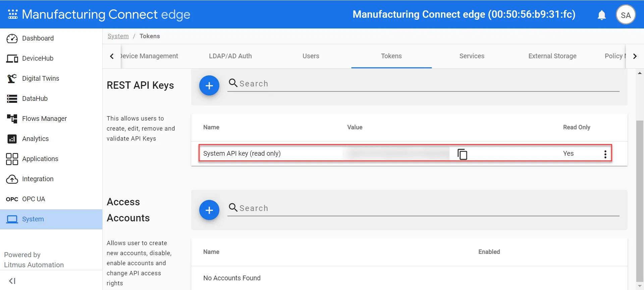The height and width of the screenshot is (290, 644).
Task: Click 'No Accounts Found' text
Action: point(232,278)
